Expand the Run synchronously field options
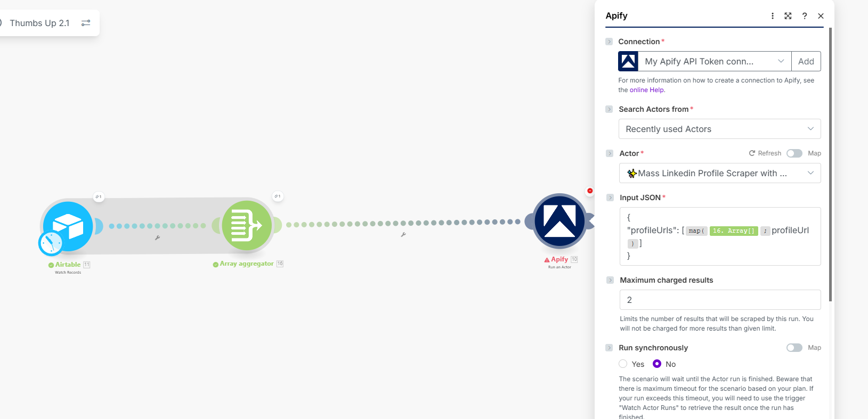 (609, 348)
